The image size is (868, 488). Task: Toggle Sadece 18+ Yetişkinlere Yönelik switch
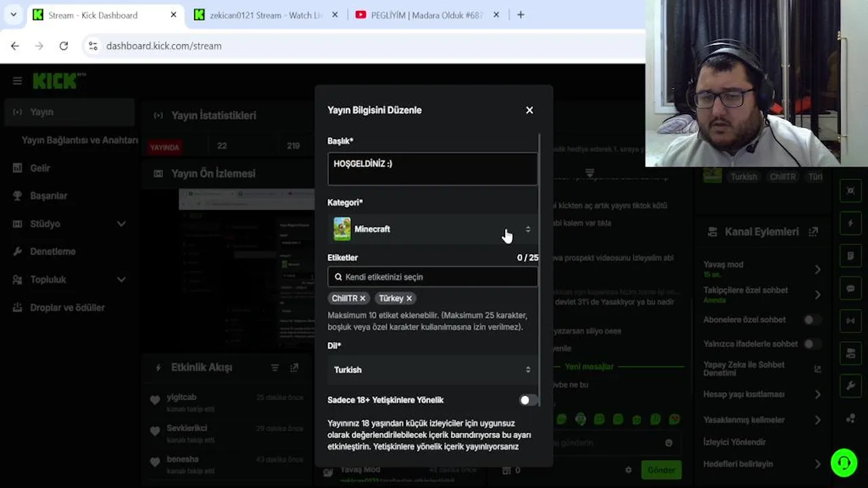(528, 400)
